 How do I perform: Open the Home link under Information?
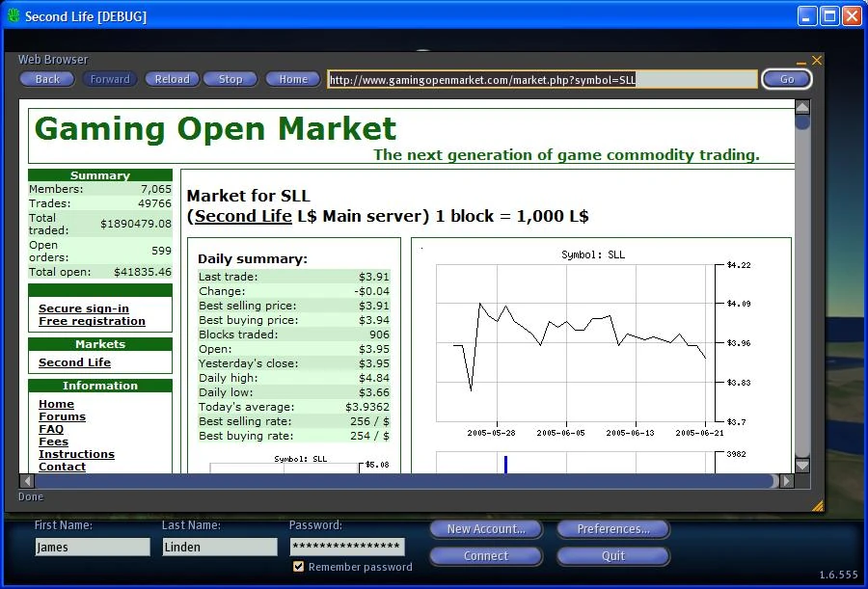pos(56,404)
